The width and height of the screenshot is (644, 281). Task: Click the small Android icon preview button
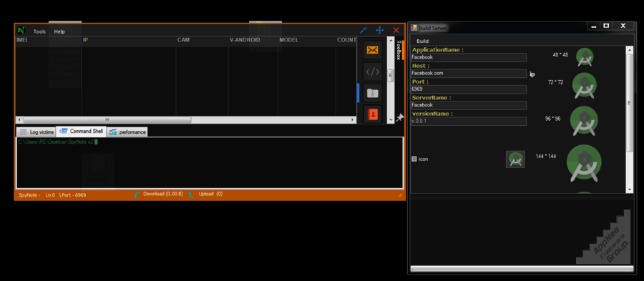pos(515,159)
